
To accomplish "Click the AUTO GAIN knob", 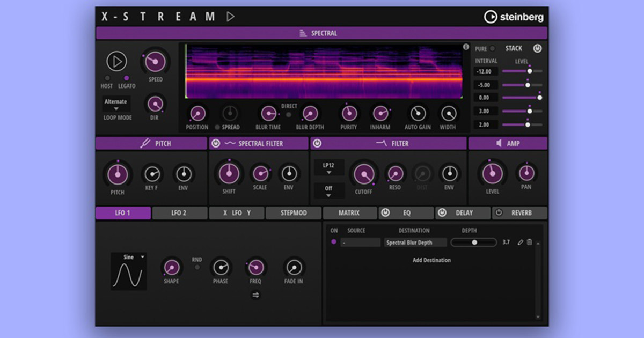I will click(418, 113).
